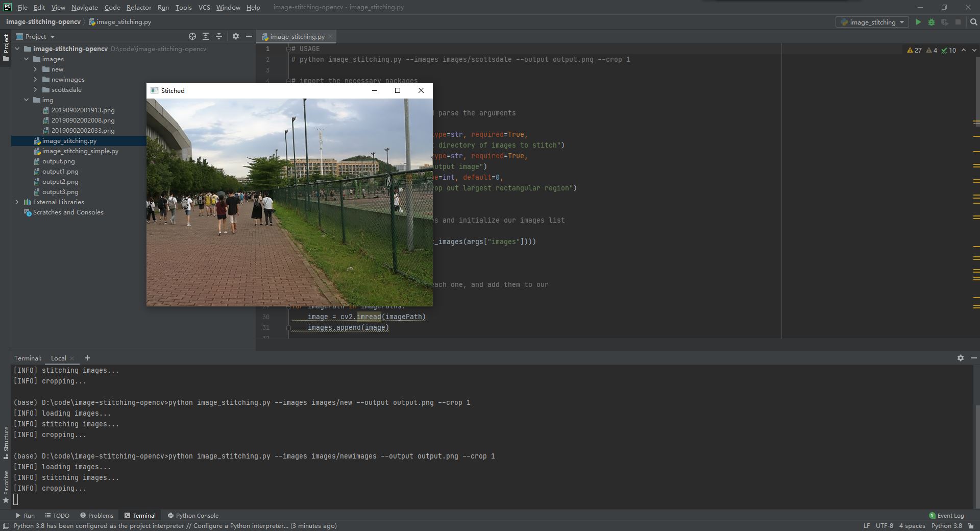Viewport: 980px width, 531px height.
Task: Click the locate/select opened file target icon
Action: click(192, 36)
